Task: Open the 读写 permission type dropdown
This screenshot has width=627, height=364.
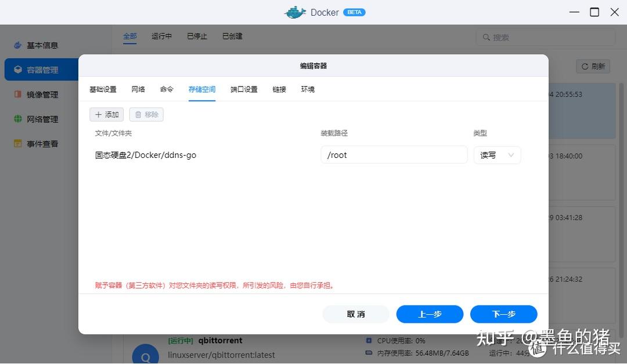Action: pos(496,155)
